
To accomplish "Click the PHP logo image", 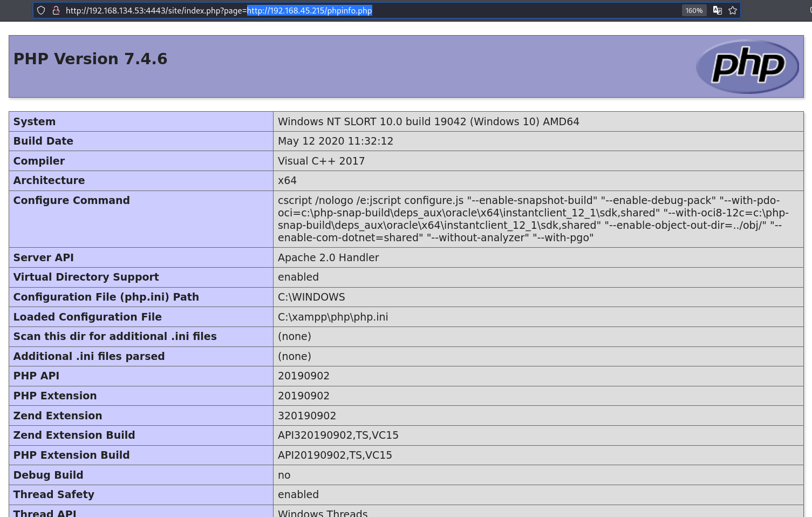I will coord(747,66).
